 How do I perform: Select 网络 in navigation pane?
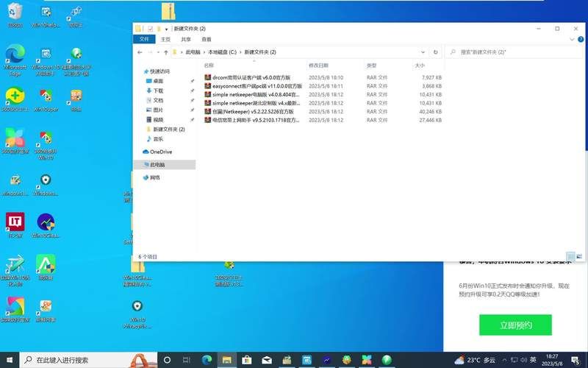point(155,177)
